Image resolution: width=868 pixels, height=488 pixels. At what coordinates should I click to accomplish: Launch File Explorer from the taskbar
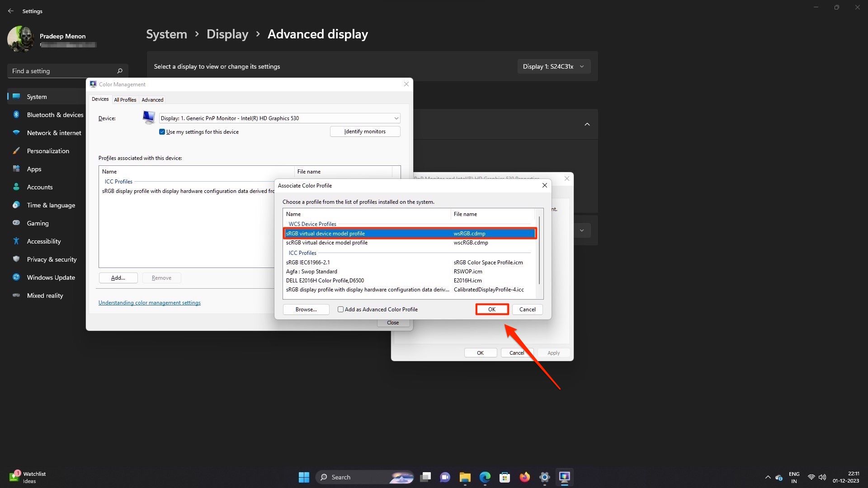[x=464, y=477]
